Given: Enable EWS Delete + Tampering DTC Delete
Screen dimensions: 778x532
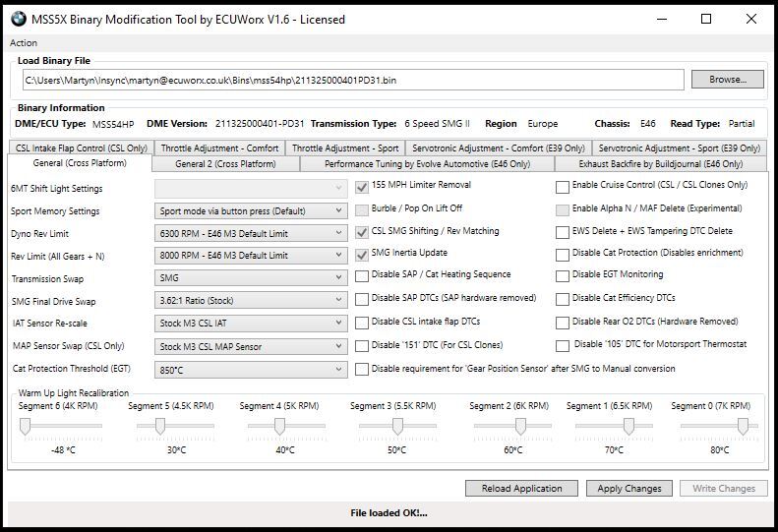Looking at the screenshot, I should coord(563,233).
